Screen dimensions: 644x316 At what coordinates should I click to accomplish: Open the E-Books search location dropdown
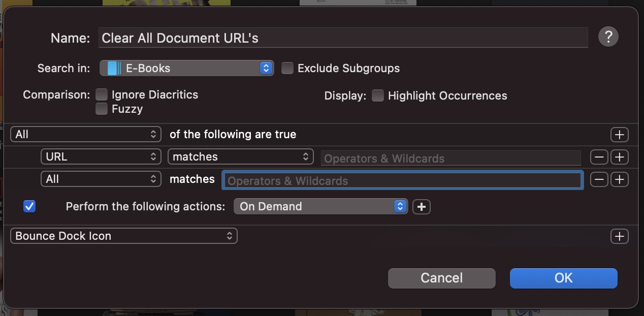[x=186, y=68]
